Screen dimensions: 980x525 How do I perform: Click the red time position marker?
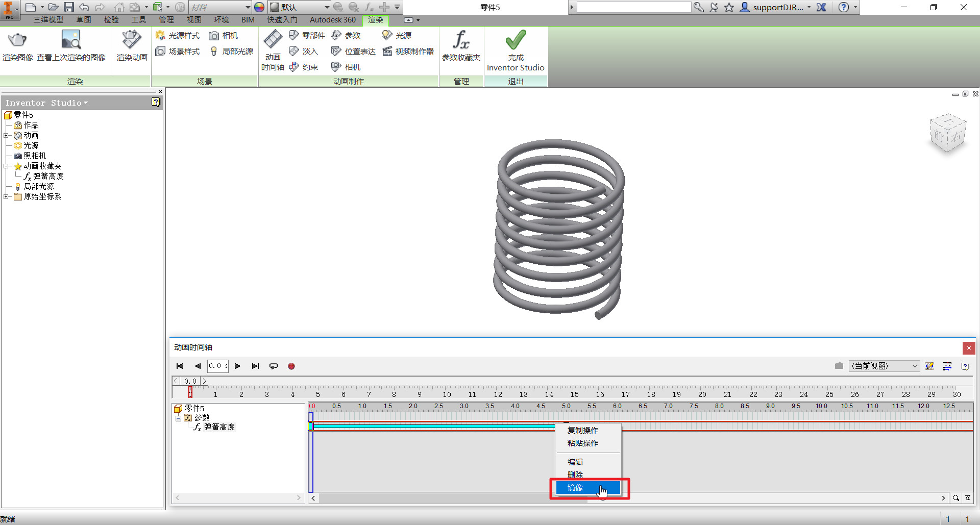point(190,392)
